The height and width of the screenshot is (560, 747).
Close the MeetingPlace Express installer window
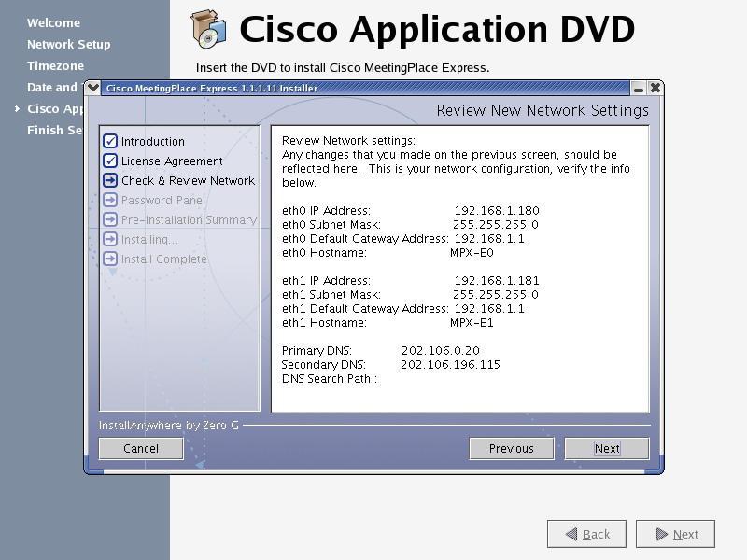click(655, 88)
